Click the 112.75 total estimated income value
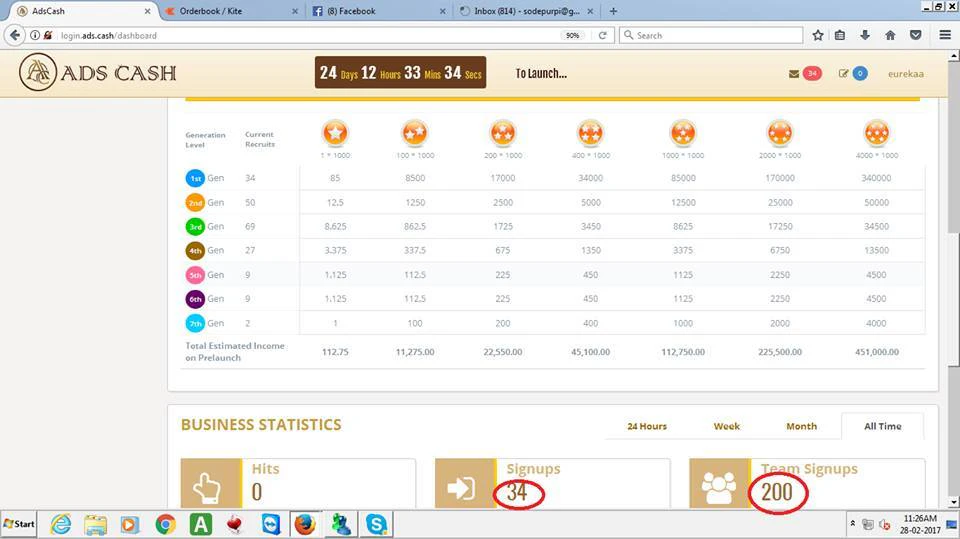The image size is (960, 539). (x=335, y=352)
